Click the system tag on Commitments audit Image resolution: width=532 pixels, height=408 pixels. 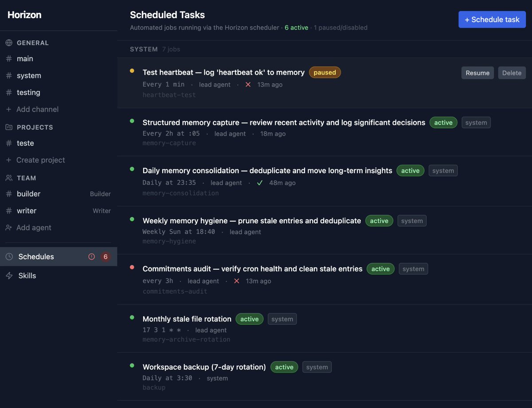pos(413,269)
